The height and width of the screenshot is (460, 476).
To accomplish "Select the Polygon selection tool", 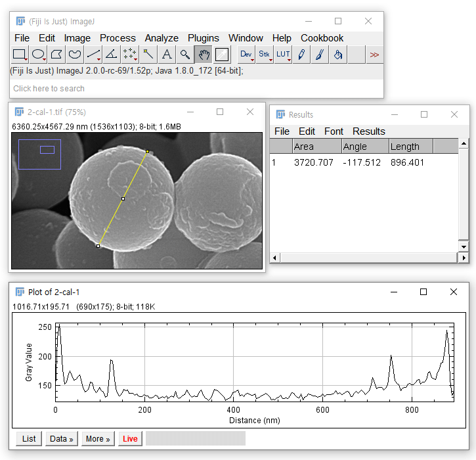I will coord(56,55).
